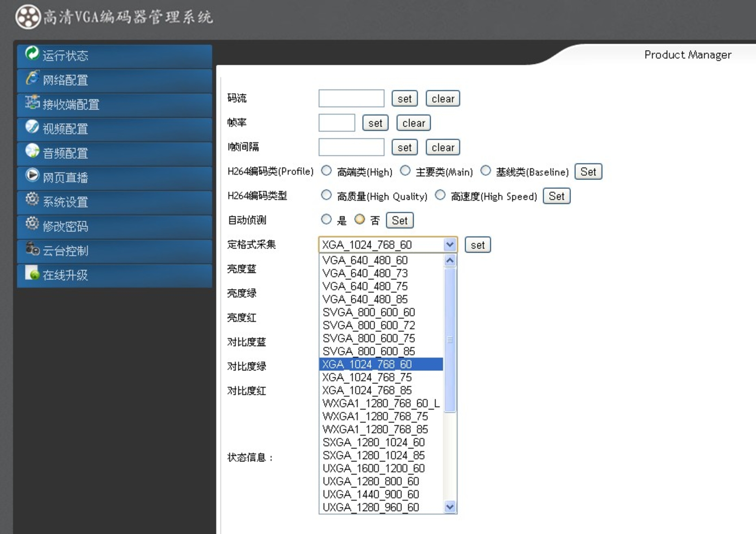
Task: Choose SVGA_800_600_85 from the list
Action: coord(381,351)
